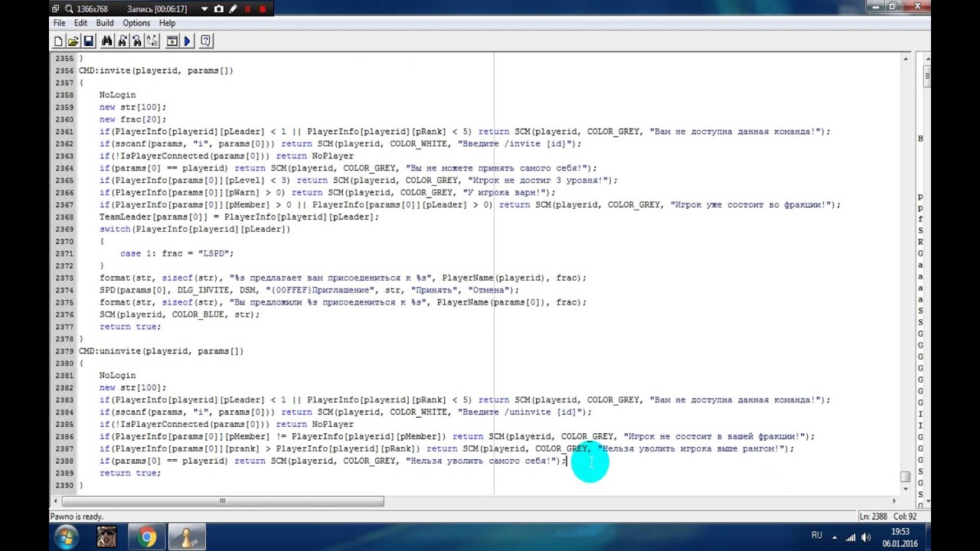
Task: Click the CMD:uninvite line of code
Action: [161, 351]
